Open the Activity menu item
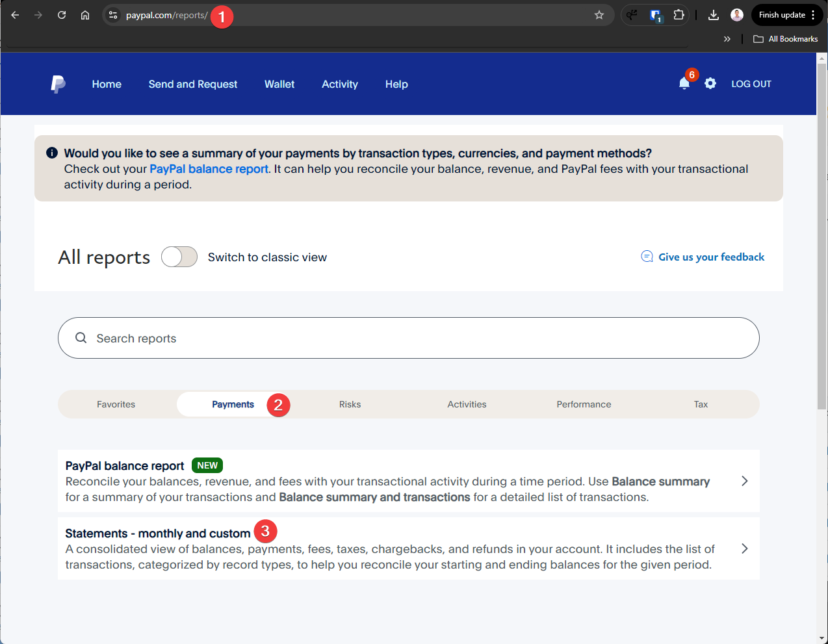 point(340,84)
